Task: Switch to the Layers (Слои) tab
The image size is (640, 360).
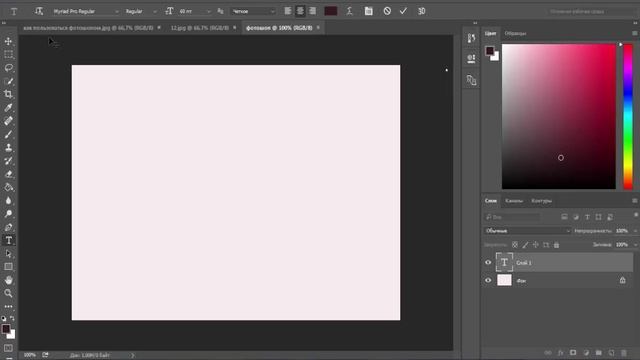Action: [x=491, y=201]
